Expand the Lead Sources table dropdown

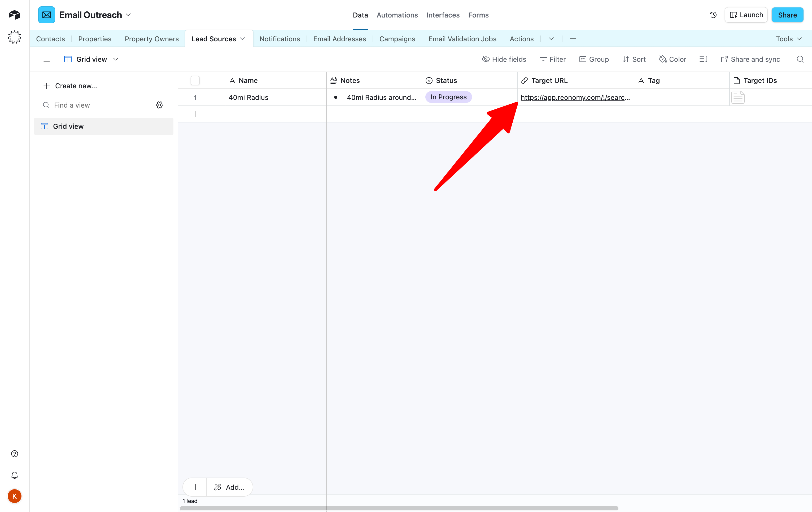tap(242, 38)
